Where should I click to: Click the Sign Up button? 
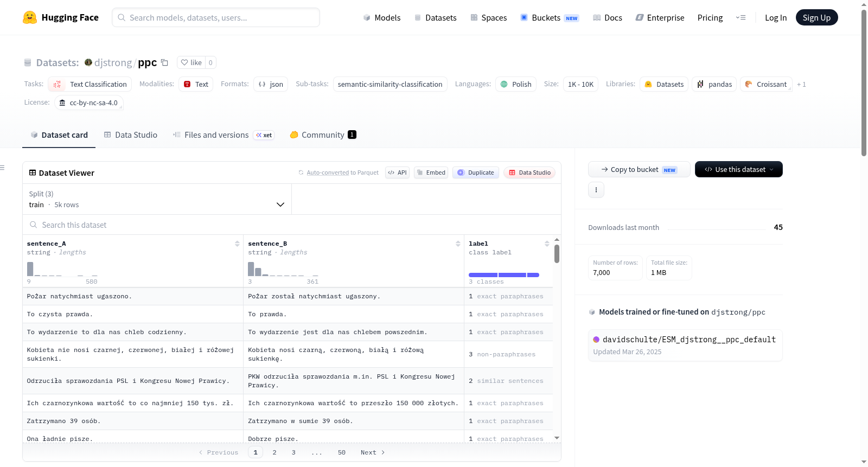816,17
